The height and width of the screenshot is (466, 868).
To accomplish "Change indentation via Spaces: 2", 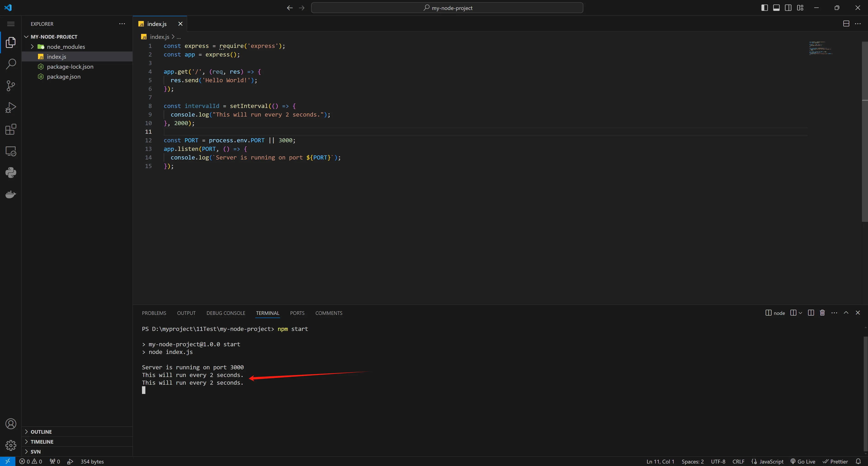I will pyautogui.click(x=693, y=461).
